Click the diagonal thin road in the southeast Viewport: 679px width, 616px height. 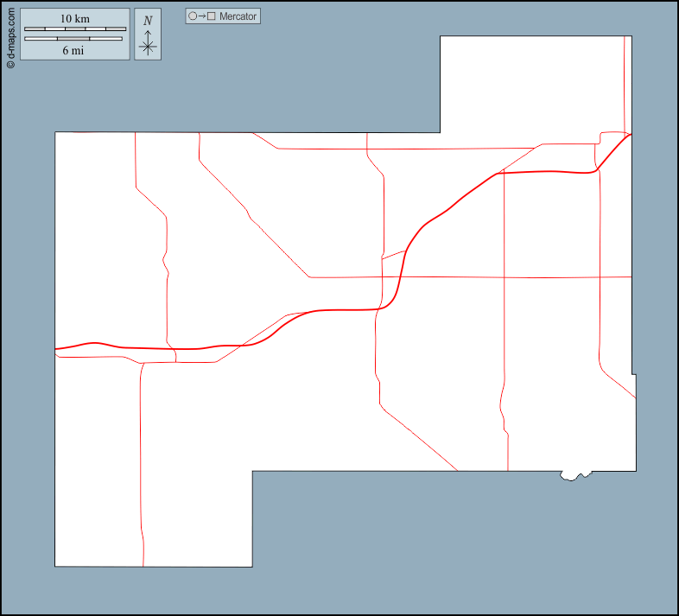click(419, 440)
